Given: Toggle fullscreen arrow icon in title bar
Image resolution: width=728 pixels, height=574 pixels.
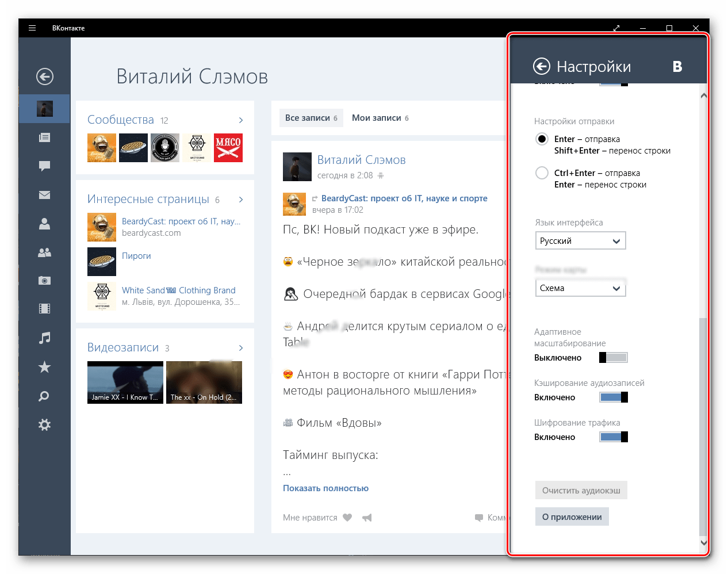Looking at the screenshot, I should tap(616, 28).
